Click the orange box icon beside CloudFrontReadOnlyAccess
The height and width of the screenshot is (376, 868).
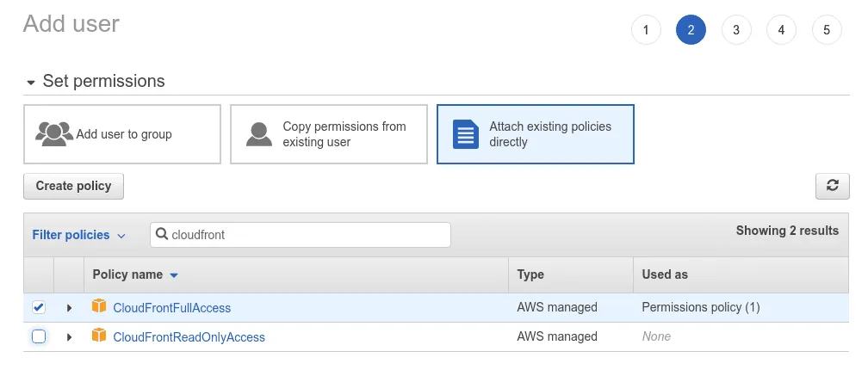pos(98,336)
